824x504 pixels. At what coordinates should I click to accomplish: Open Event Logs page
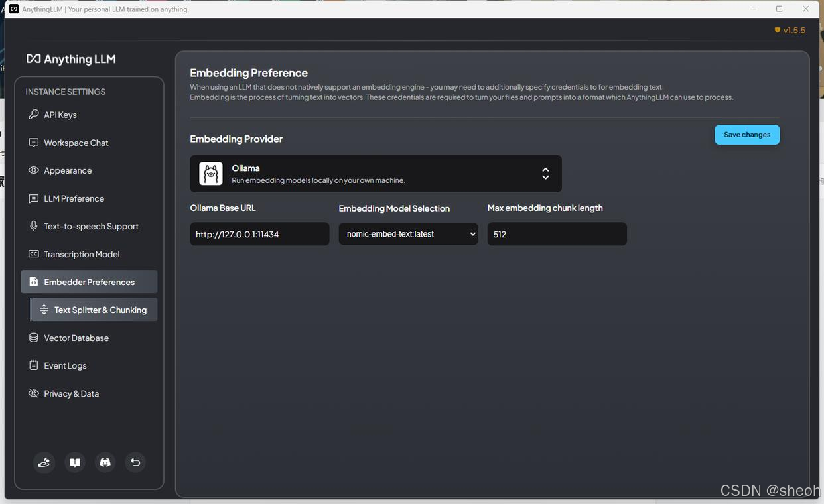pos(89,365)
